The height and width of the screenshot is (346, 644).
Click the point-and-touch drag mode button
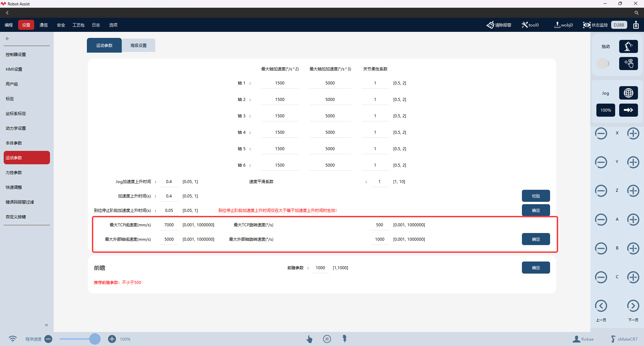tap(628, 63)
